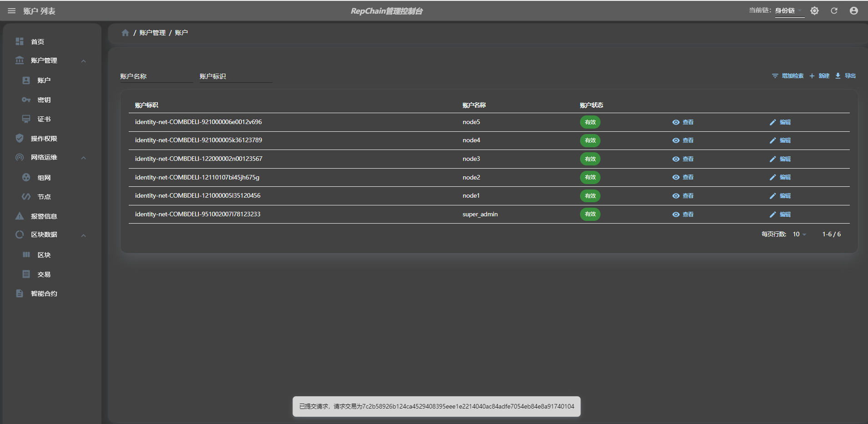Focus the 账户名称 search field
This screenshot has width=868, height=424.
pyautogui.click(x=156, y=76)
